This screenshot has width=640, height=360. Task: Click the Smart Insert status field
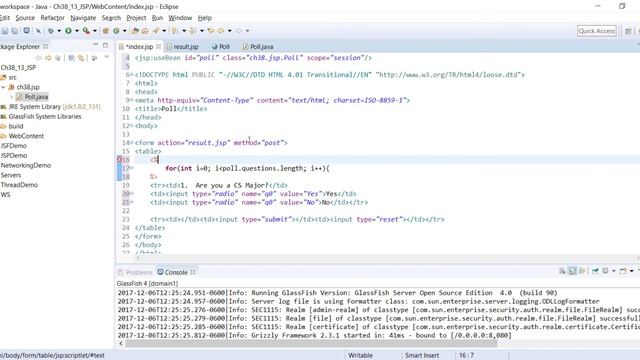pos(422,356)
